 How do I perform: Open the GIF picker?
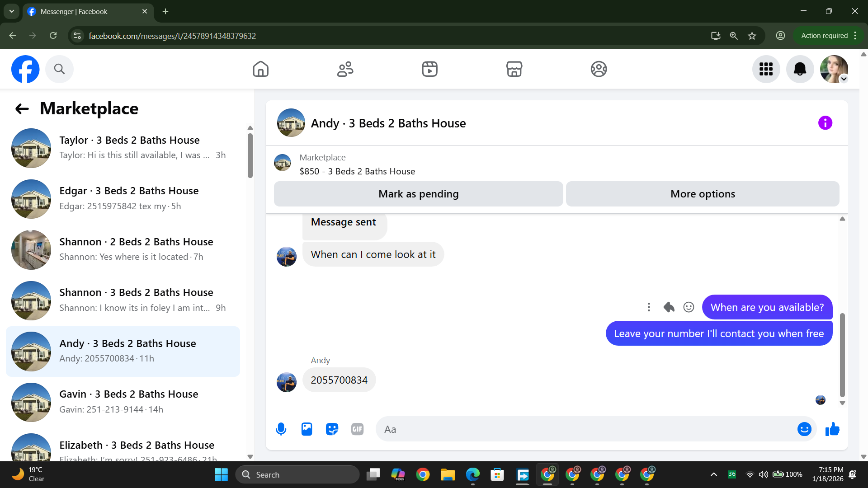[x=357, y=429]
